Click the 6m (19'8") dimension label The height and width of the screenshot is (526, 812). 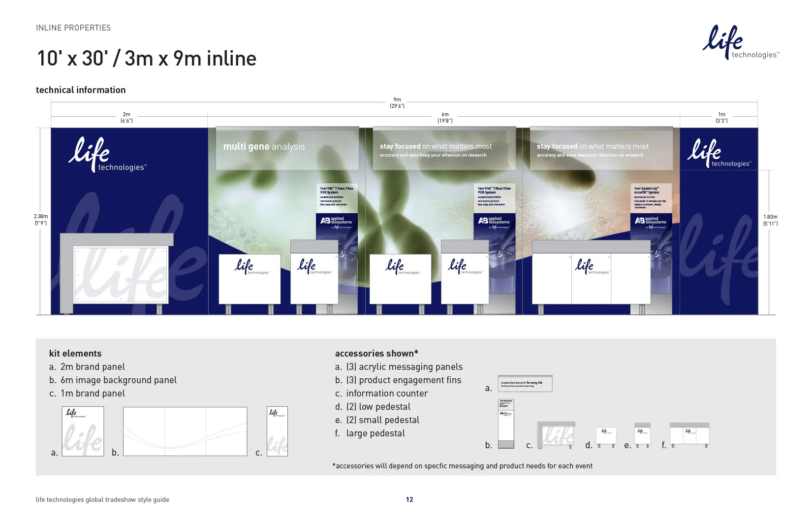pos(445,117)
